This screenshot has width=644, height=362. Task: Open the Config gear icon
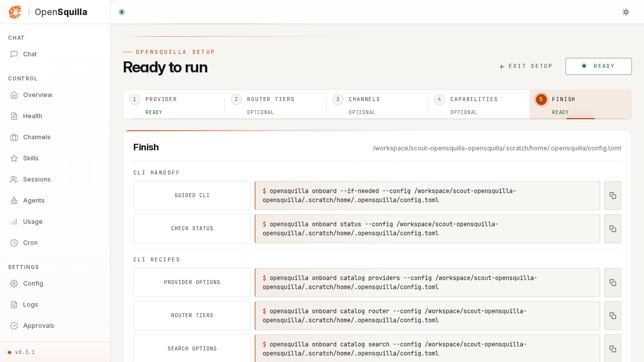(x=14, y=284)
